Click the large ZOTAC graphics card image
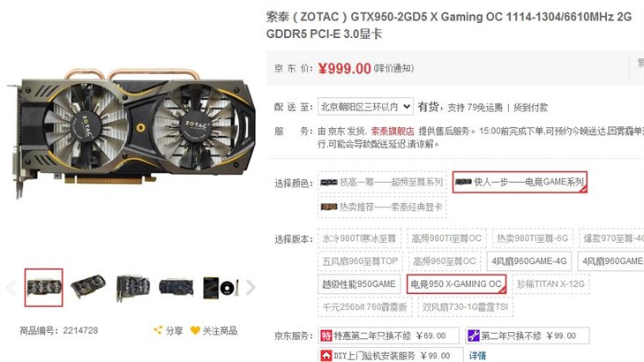The image size is (644, 362). pyautogui.click(x=131, y=132)
